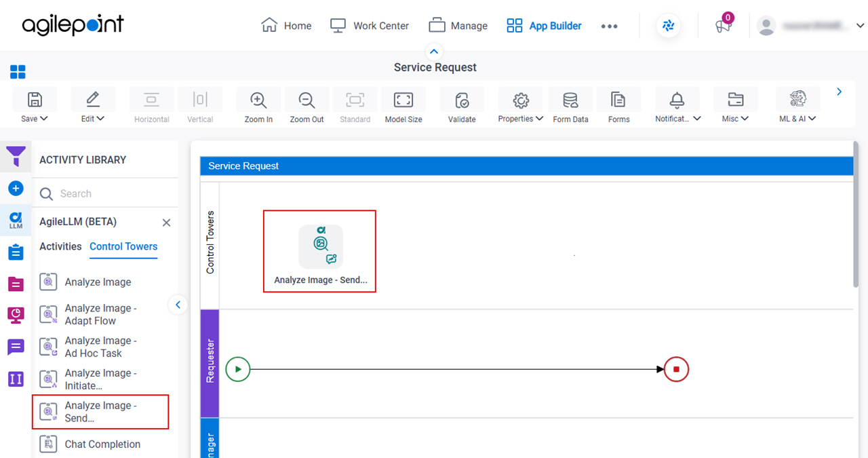This screenshot has width=868, height=458.
Task: Click the blue grid apps icon
Action: point(18,72)
